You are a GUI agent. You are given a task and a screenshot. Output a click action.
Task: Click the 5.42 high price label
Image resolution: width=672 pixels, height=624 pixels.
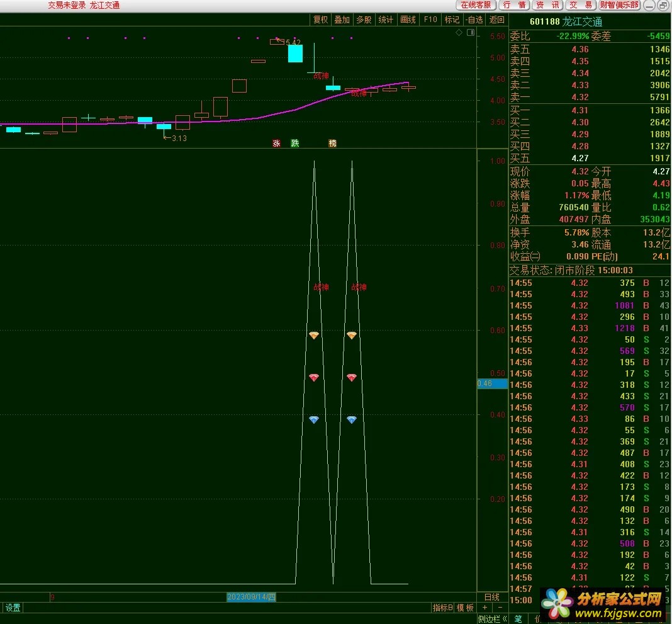pos(293,42)
